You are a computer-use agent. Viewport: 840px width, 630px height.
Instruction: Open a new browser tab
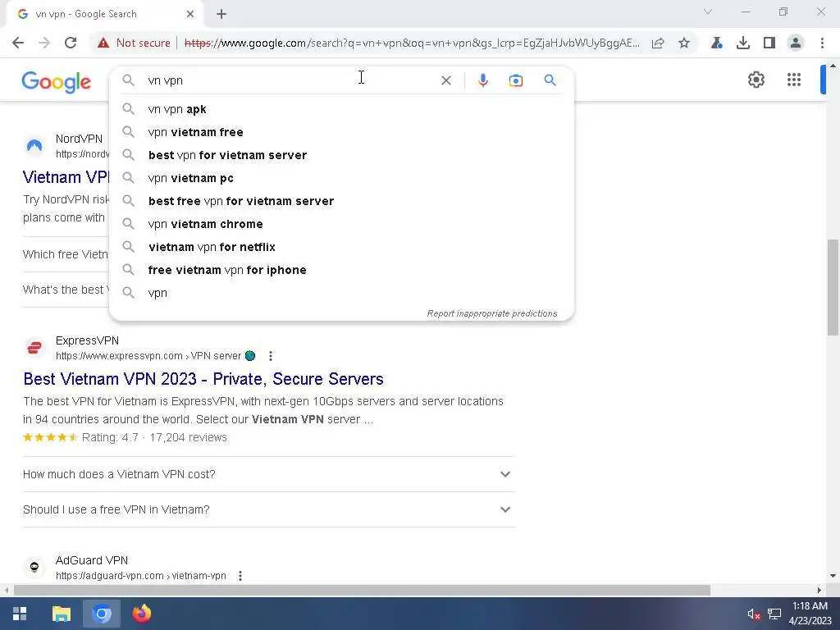coord(221,15)
